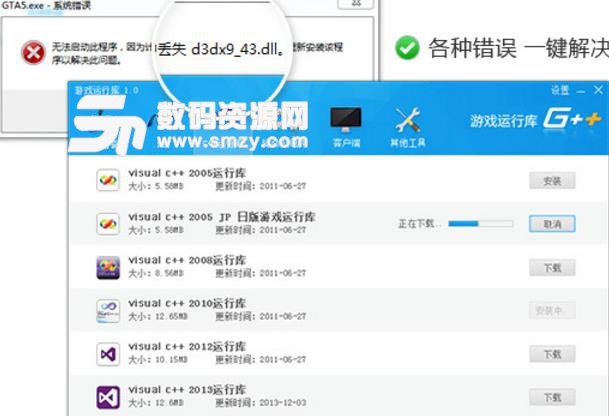Viewport: 609px width, 416px height.
Task: Download Visual C++ 2012 runtime
Action: [552, 354]
